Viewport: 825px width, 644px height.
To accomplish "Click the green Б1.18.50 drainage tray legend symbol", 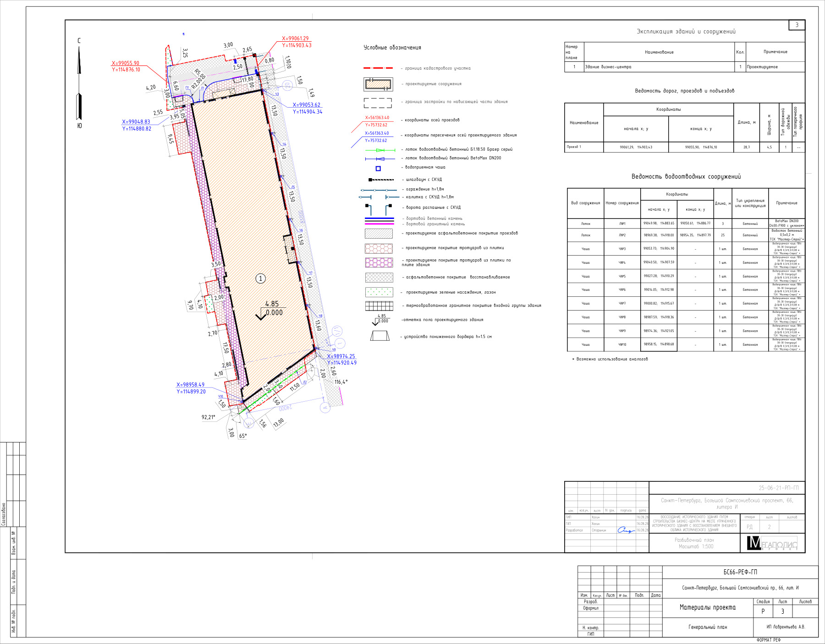I will [x=380, y=150].
